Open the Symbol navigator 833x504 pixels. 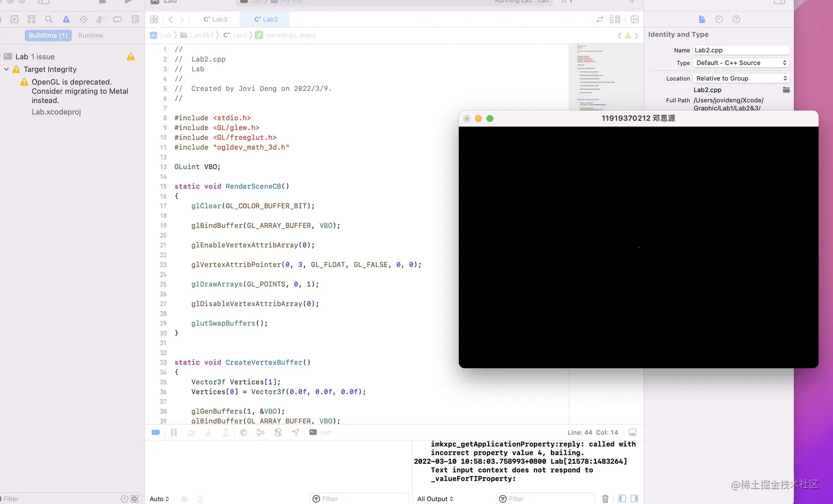coord(31,19)
